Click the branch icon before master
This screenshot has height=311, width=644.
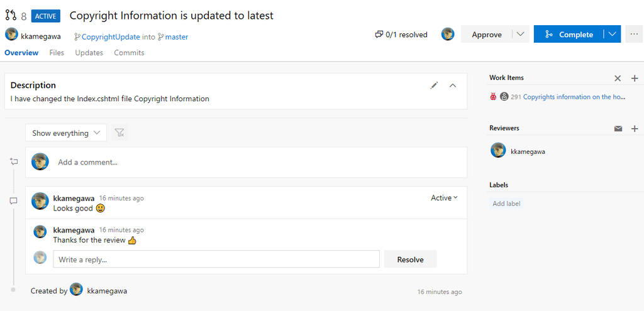(160, 37)
